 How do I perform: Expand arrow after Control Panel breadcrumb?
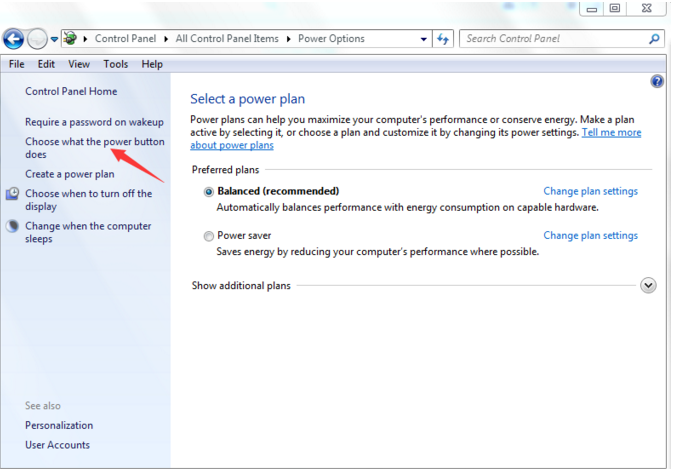pos(166,39)
